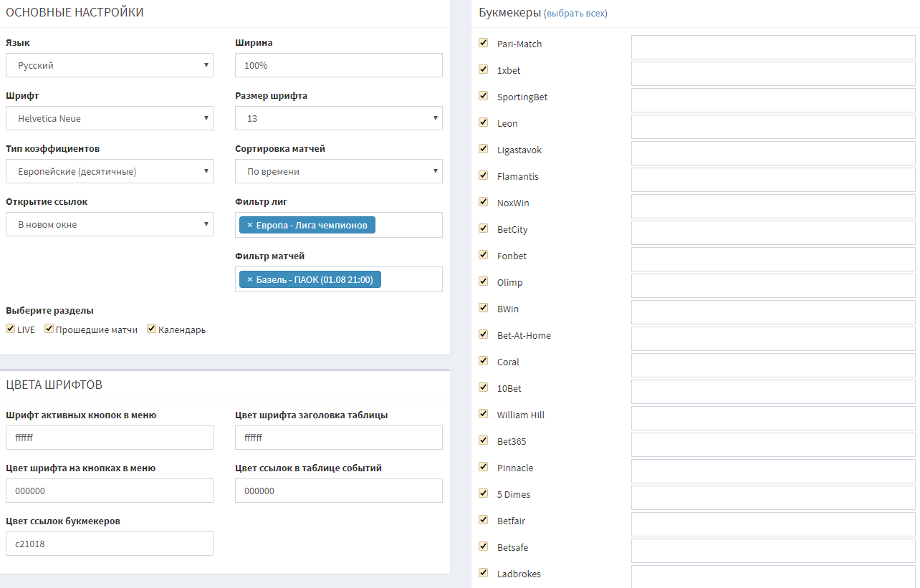Viewport: 920px width, 588px height.
Task: Uncheck the Coral checkbox
Action: click(483, 361)
